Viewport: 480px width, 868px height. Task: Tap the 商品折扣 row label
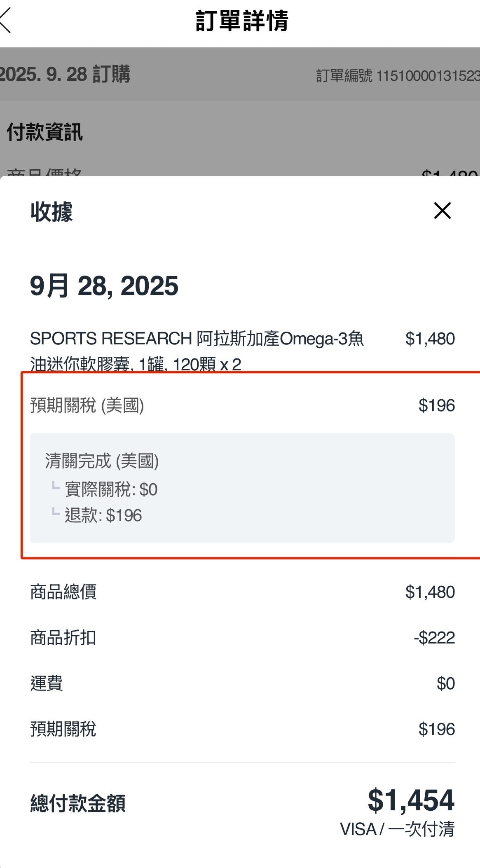(63, 638)
